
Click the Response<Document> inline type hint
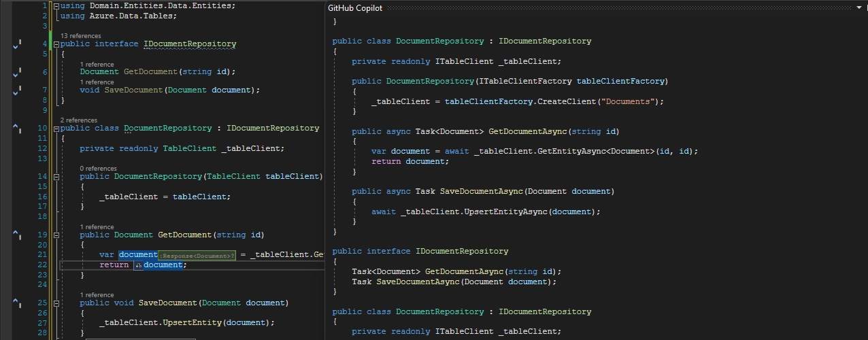point(197,256)
